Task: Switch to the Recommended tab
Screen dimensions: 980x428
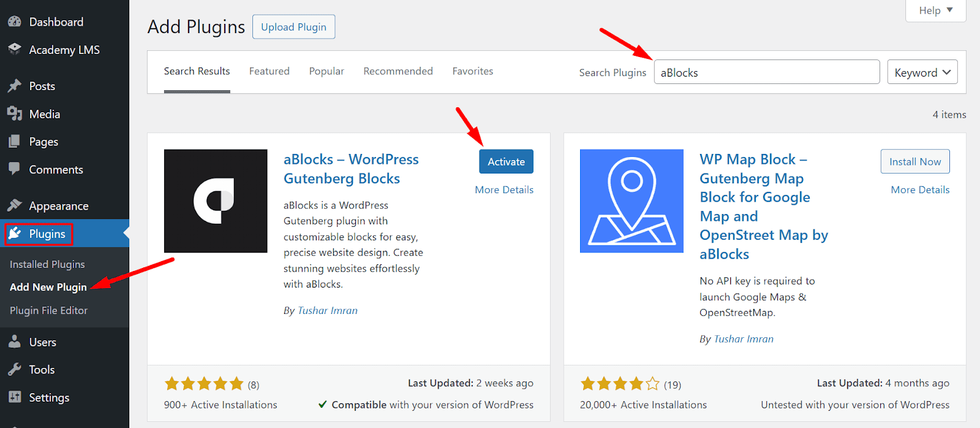Action: click(x=398, y=71)
